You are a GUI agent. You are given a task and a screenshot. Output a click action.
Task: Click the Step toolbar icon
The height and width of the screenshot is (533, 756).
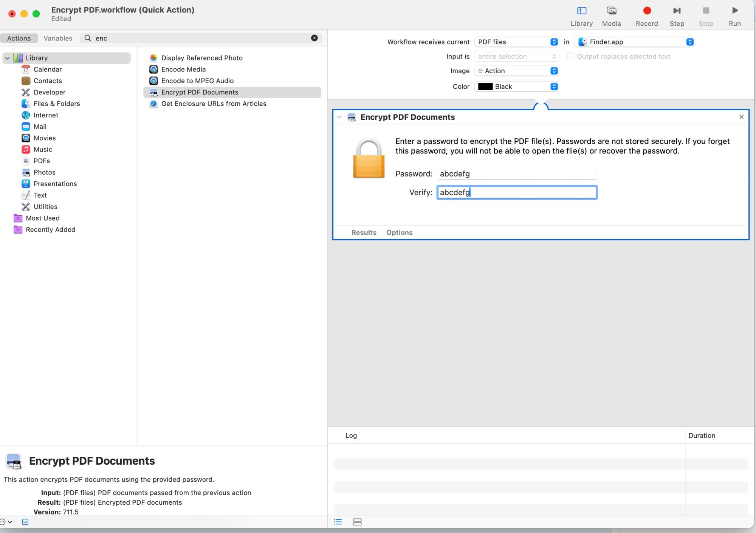(x=677, y=11)
